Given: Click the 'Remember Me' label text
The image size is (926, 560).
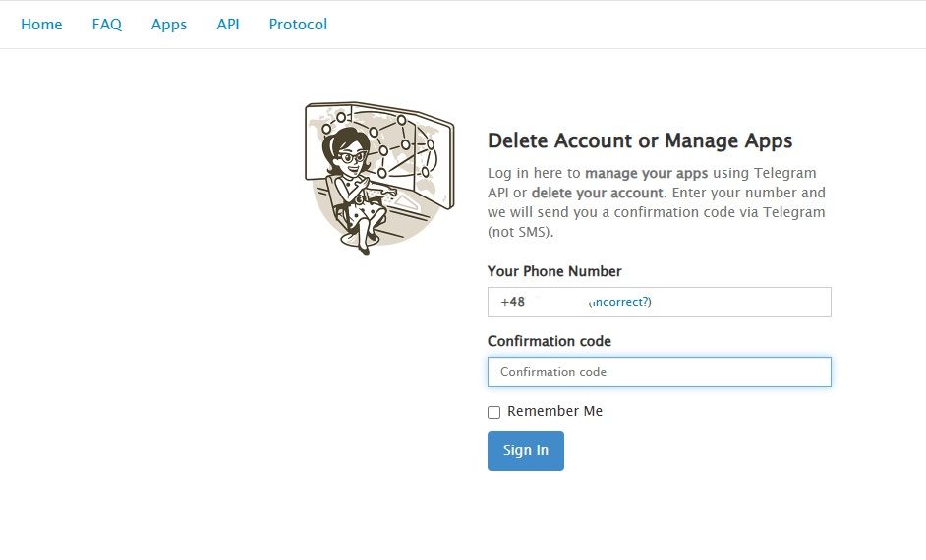Looking at the screenshot, I should click(x=555, y=411).
